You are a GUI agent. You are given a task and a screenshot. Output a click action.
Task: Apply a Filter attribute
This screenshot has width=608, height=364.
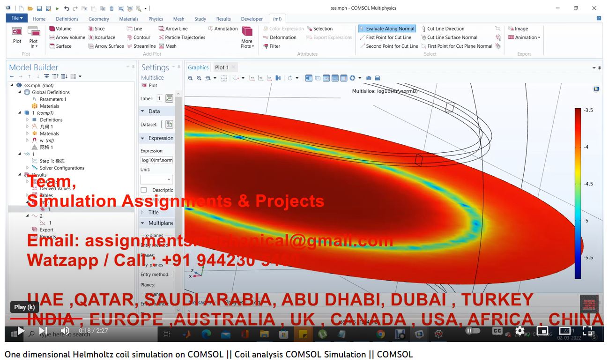271,46
